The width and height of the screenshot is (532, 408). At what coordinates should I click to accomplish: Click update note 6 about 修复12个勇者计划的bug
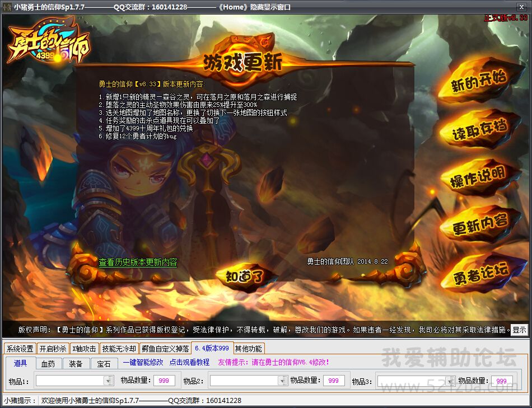[138, 136]
